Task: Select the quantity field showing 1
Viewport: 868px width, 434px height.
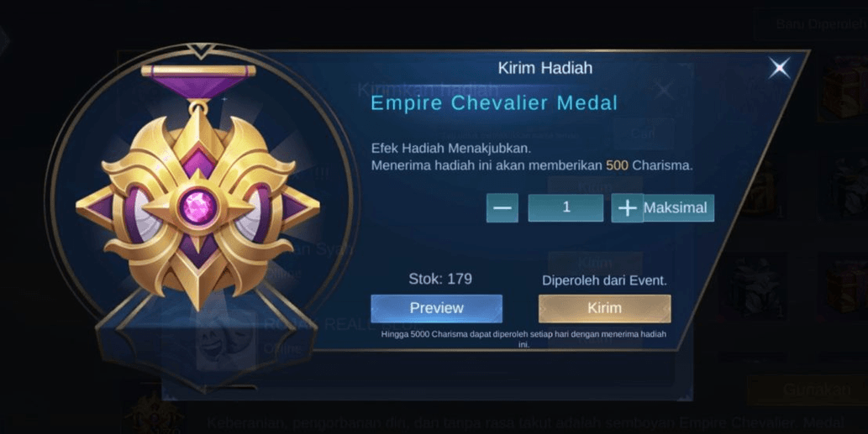Action: [x=566, y=208]
